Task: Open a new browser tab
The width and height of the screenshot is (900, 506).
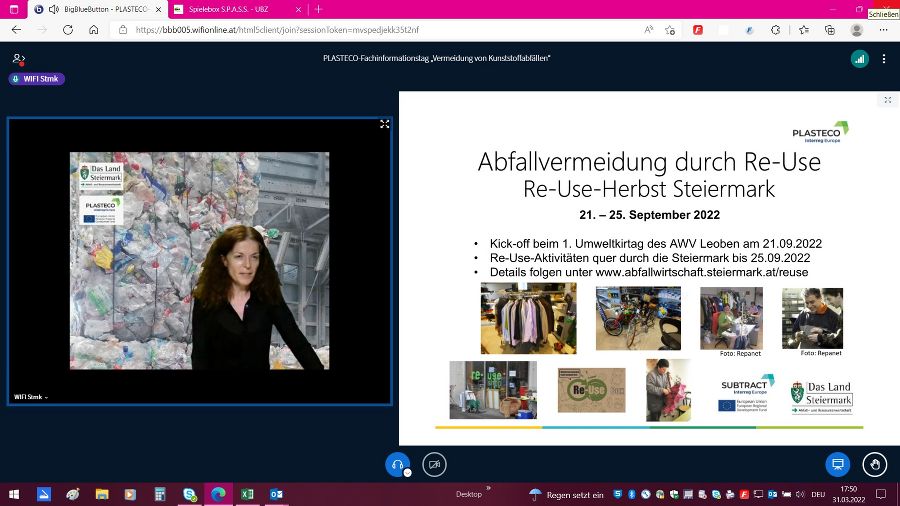Action: point(319,9)
